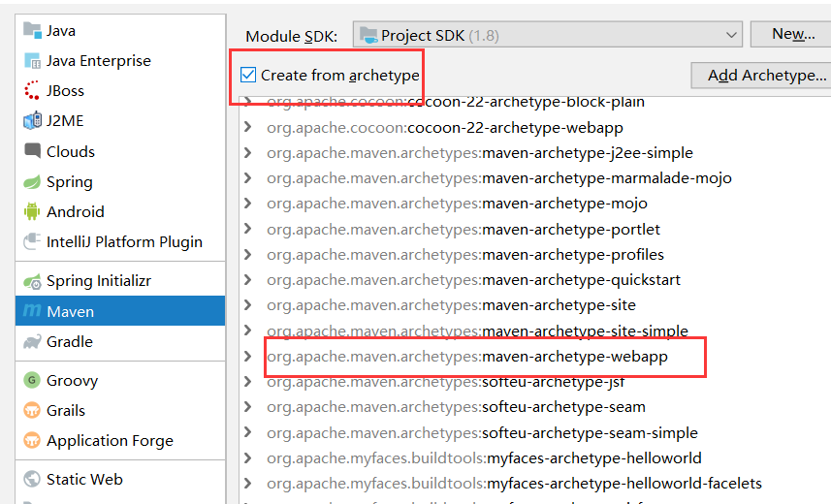Select maven-archetype-site archetype

tap(451, 305)
